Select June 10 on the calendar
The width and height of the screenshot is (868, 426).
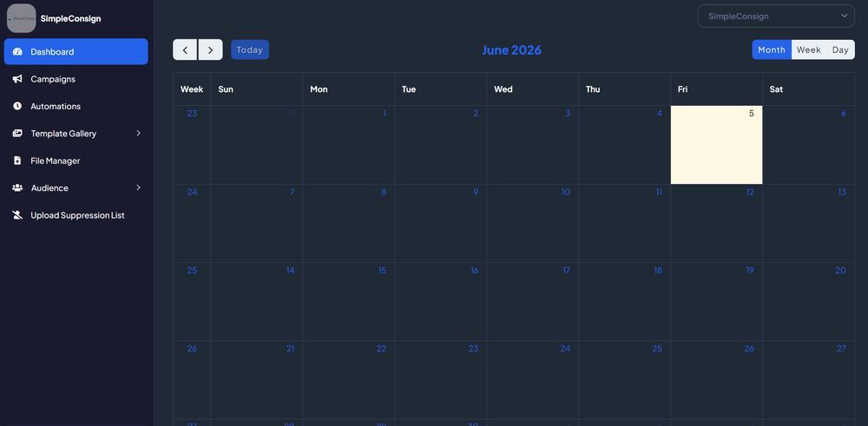tap(533, 224)
